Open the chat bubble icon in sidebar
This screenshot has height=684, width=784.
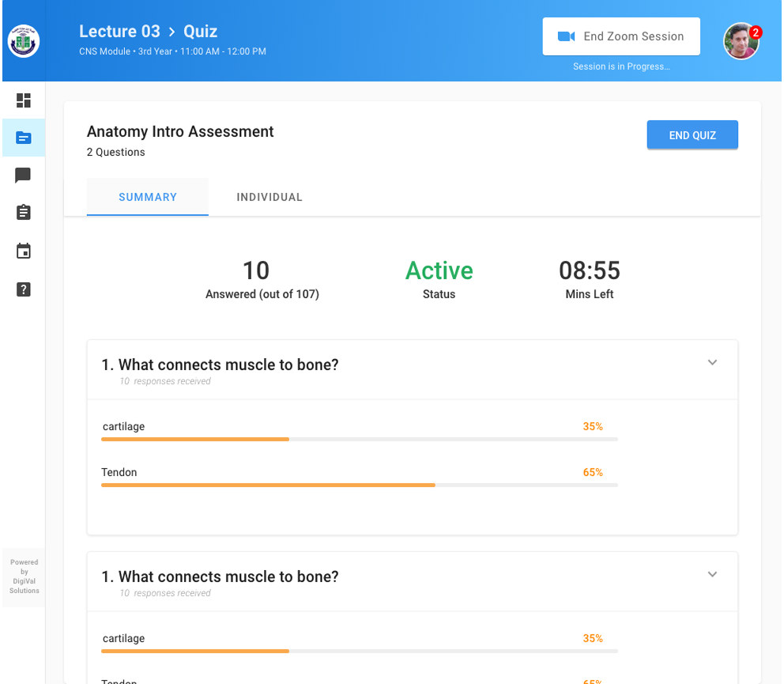point(23,175)
